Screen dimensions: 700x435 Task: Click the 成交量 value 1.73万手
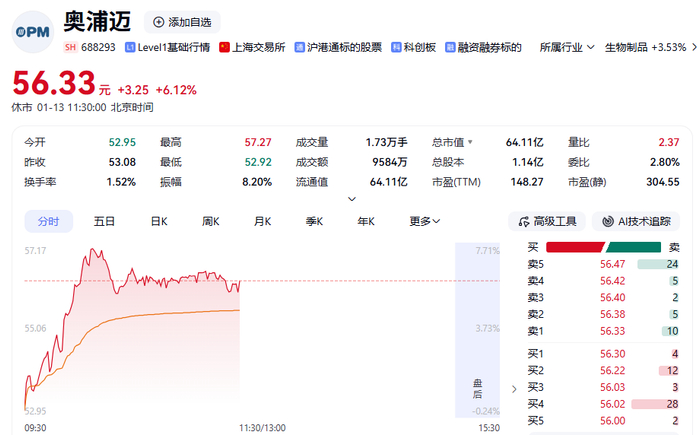[386, 142]
